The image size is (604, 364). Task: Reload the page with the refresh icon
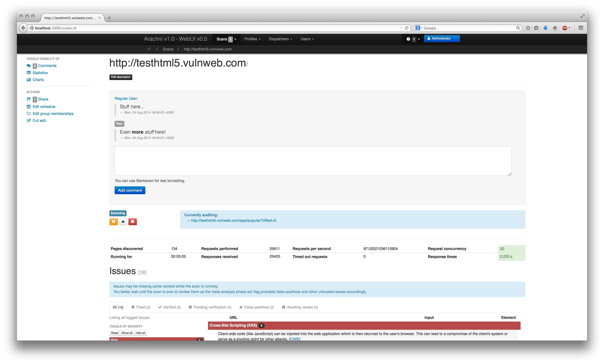pos(407,28)
